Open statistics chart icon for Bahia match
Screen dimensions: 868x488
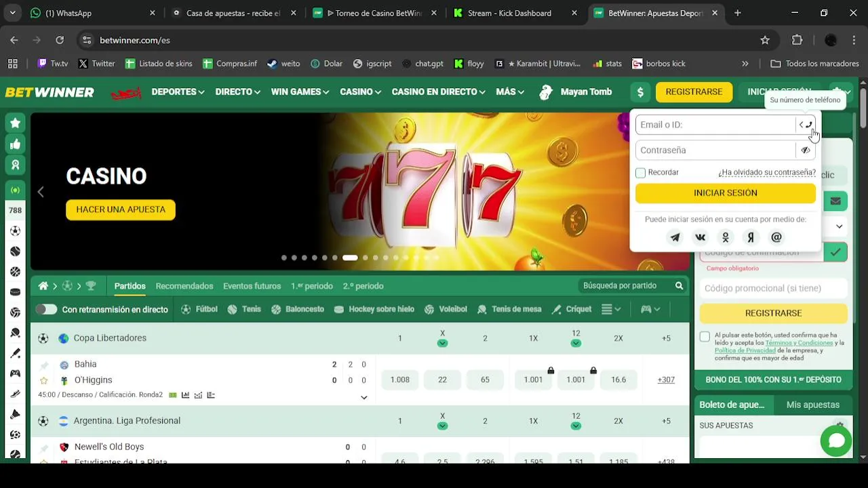coord(185,395)
